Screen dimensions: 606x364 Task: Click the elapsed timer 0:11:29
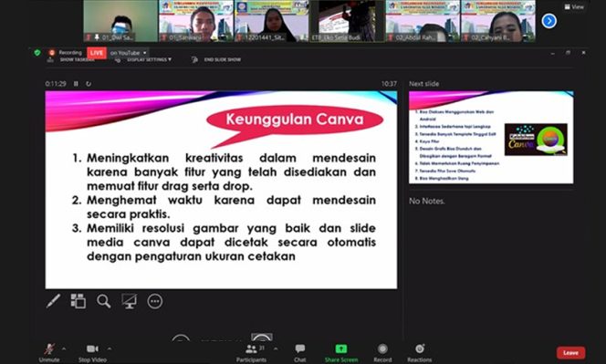[x=56, y=83]
